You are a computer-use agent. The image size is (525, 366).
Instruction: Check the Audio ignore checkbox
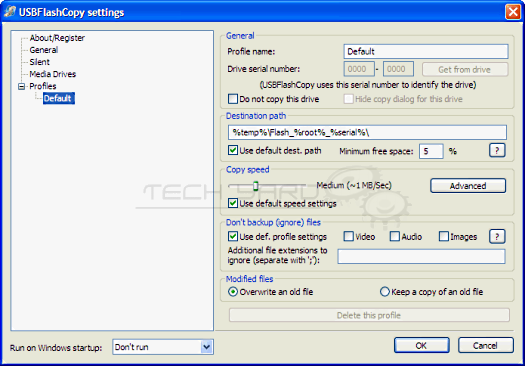(x=395, y=236)
